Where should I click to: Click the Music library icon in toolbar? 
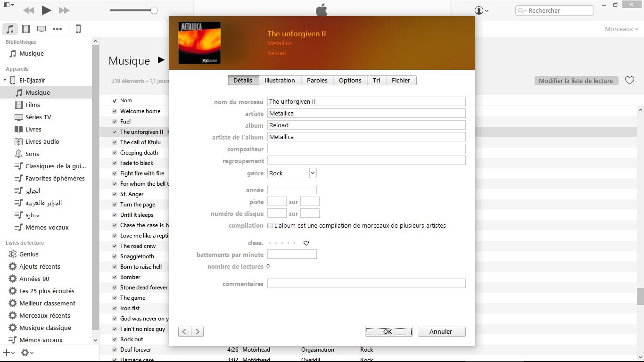click(10, 29)
